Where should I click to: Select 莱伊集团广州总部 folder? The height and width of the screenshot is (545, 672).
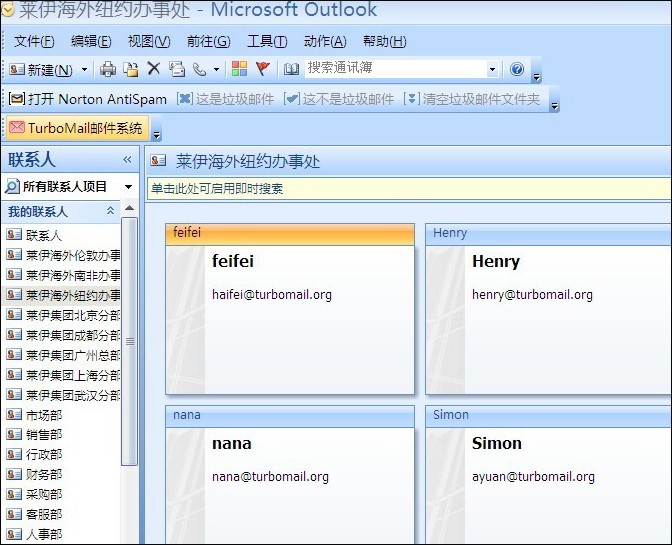pyautogui.click(x=63, y=355)
